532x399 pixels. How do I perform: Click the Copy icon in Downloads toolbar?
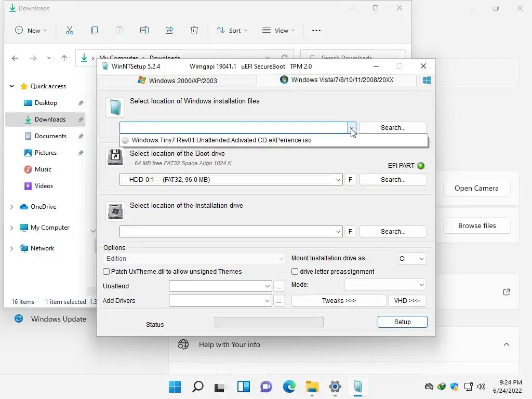tap(95, 31)
